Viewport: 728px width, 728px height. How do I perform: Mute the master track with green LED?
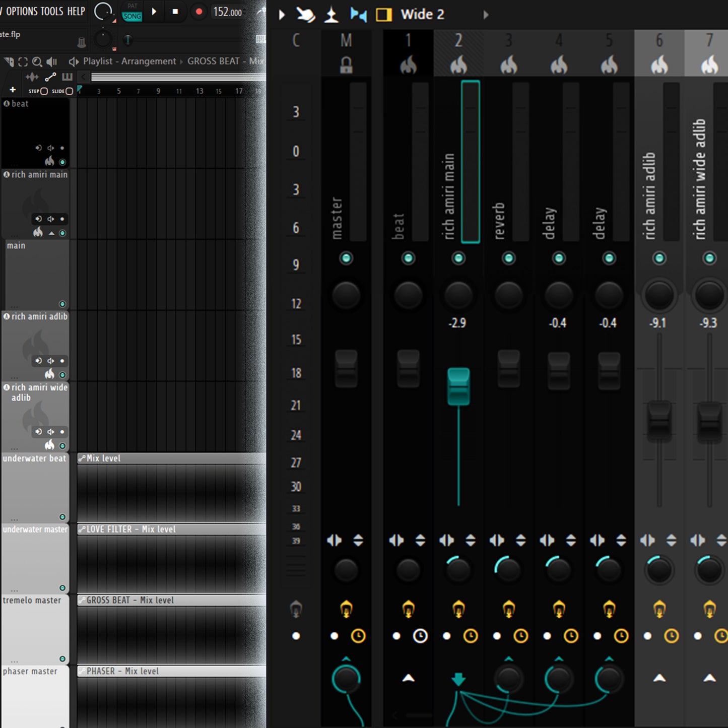pyautogui.click(x=346, y=258)
